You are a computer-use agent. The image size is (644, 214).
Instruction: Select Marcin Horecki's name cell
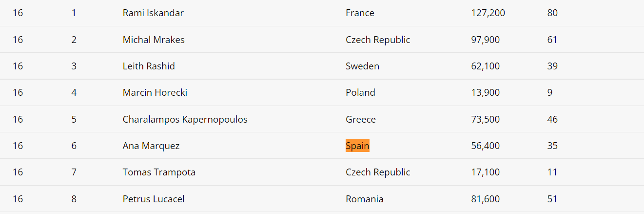tap(155, 92)
